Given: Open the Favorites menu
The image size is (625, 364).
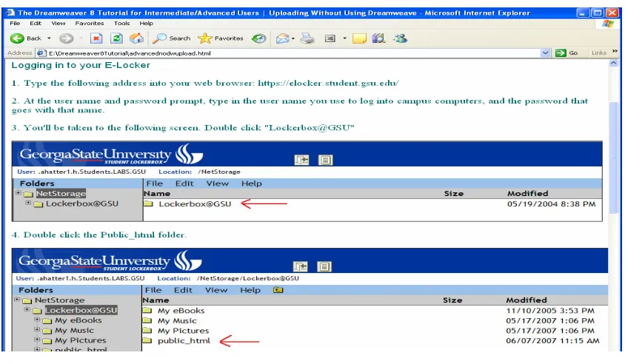Looking at the screenshot, I should pos(90,24).
